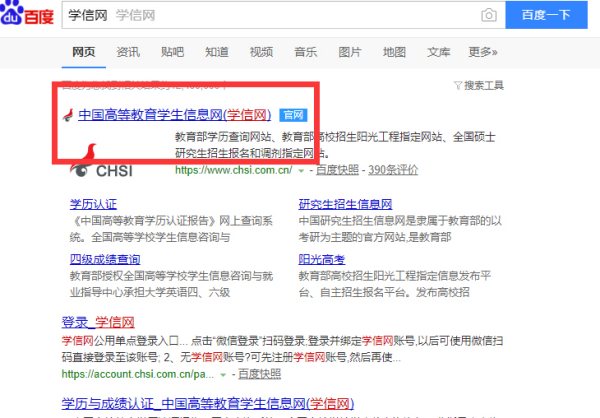Screen dimensions: 600x418
Task: Open the 音乐 tab
Action: (305, 52)
